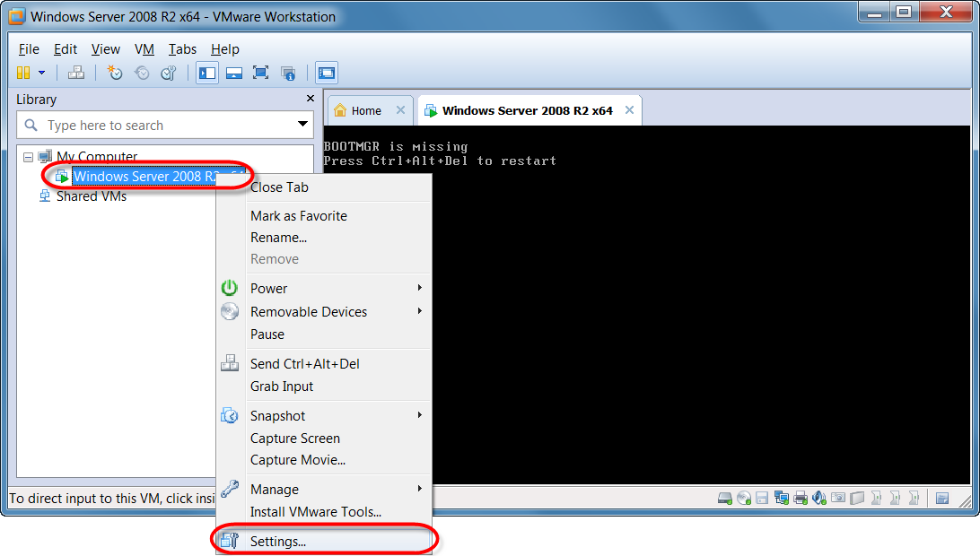Select Shared VMs in the Library tree
Screen dimensions: 980x556
tap(92, 196)
